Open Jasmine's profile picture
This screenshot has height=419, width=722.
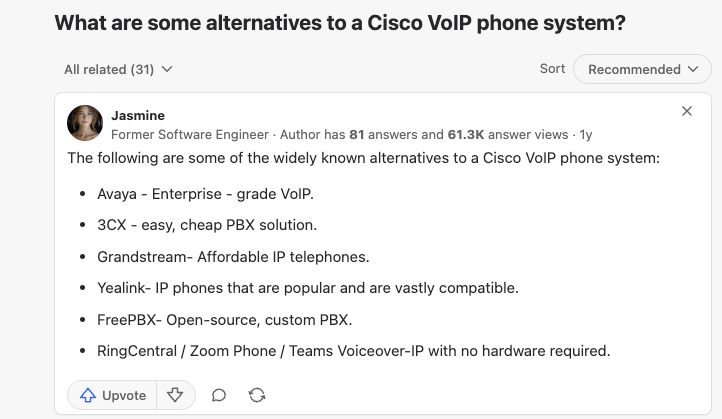tap(85, 123)
